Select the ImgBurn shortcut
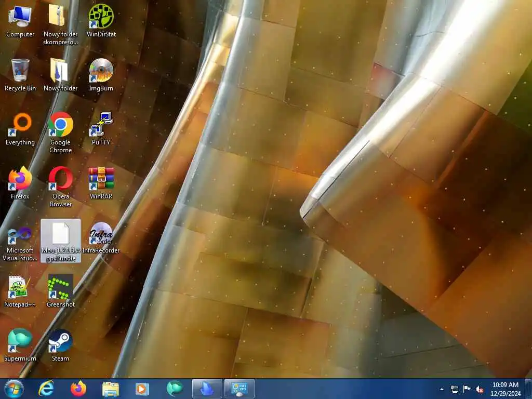The height and width of the screenshot is (399, 532). (101, 75)
